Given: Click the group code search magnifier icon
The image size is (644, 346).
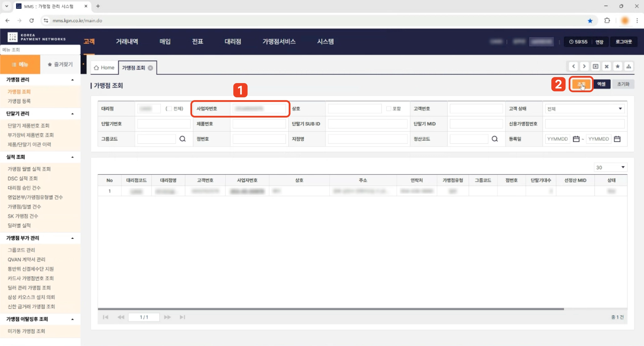Looking at the screenshot, I should coord(182,139).
